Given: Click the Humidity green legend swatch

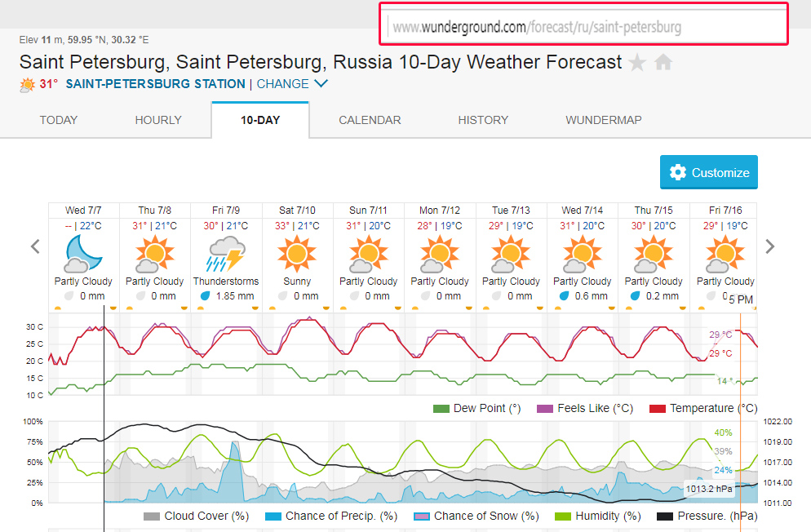Looking at the screenshot, I should 564,516.
